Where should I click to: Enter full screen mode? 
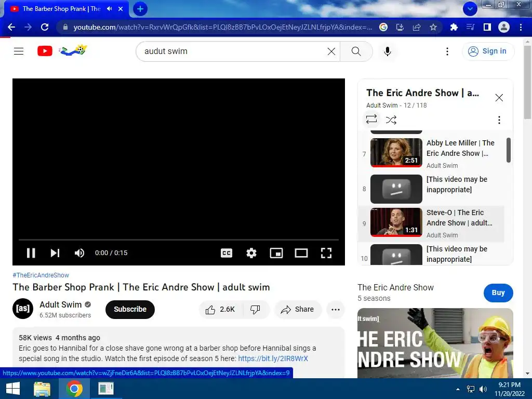[x=326, y=253]
